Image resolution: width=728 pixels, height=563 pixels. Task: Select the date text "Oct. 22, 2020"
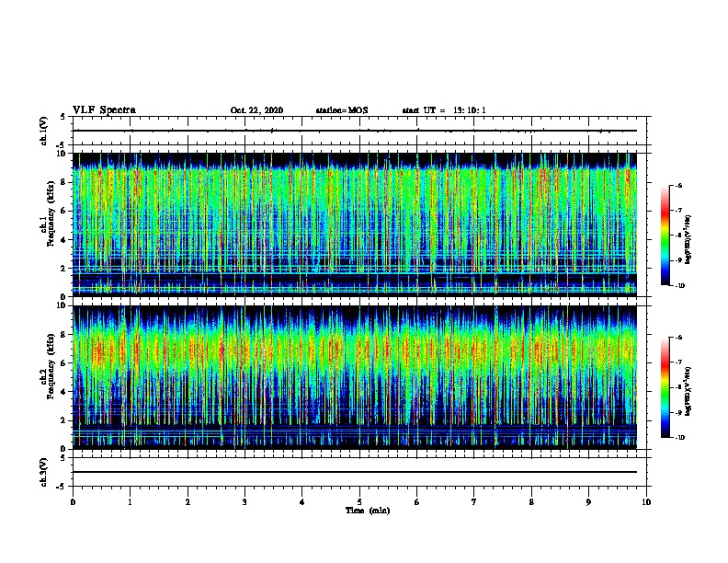point(256,110)
